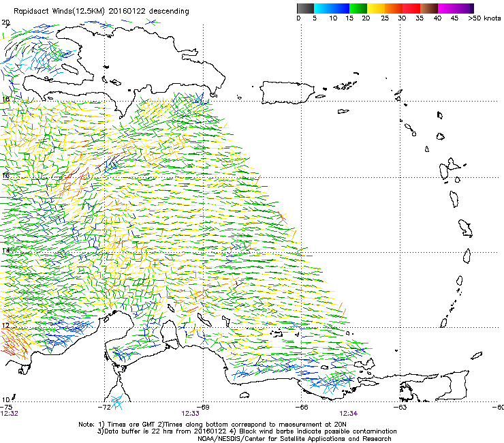Click the "5" label under the color scale
This screenshot has width=504, height=443.
[x=315, y=18]
